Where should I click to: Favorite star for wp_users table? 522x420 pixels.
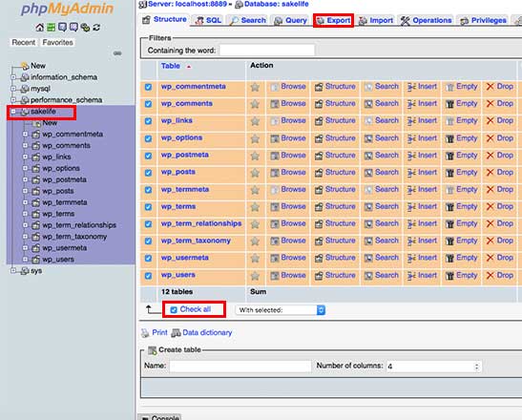click(x=255, y=276)
